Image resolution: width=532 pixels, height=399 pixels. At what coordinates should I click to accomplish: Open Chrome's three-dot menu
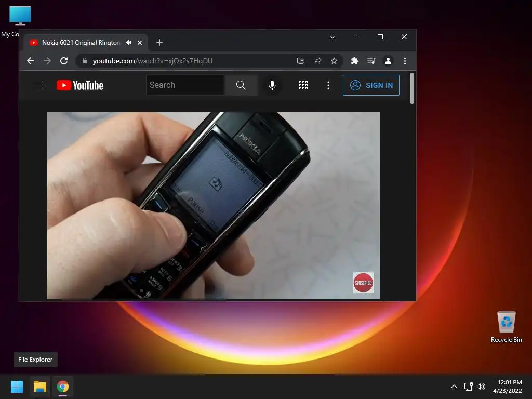click(405, 61)
